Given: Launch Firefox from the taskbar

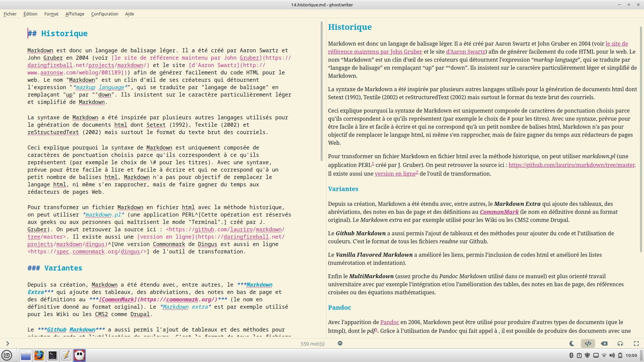Looking at the screenshot, I should coord(39,355).
